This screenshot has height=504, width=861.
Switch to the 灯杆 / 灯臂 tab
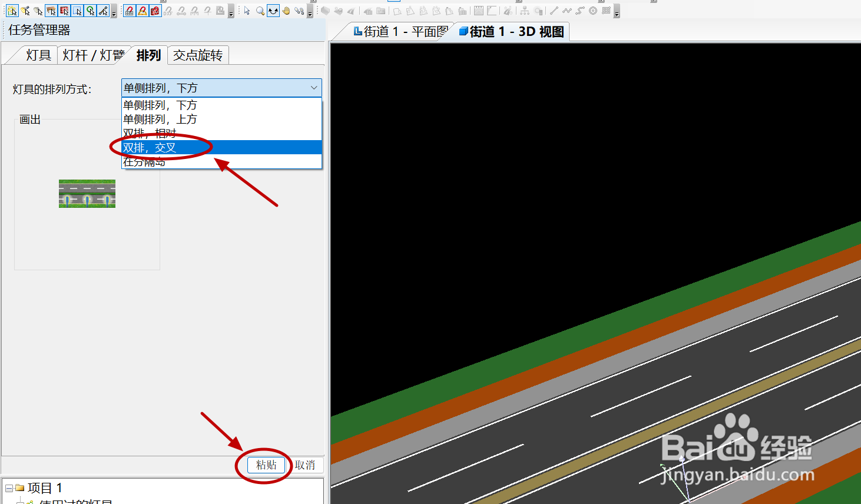click(x=94, y=55)
